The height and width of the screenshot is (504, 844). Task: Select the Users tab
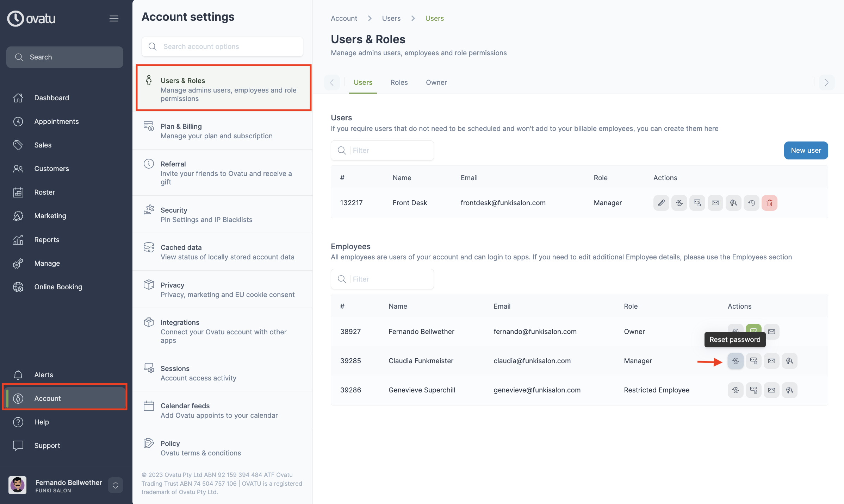(363, 82)
